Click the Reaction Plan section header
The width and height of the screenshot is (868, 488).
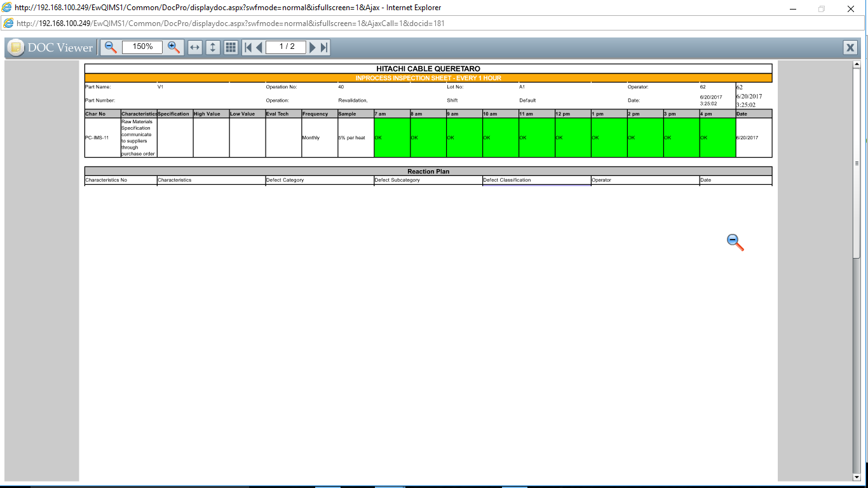tap(428, 171)
